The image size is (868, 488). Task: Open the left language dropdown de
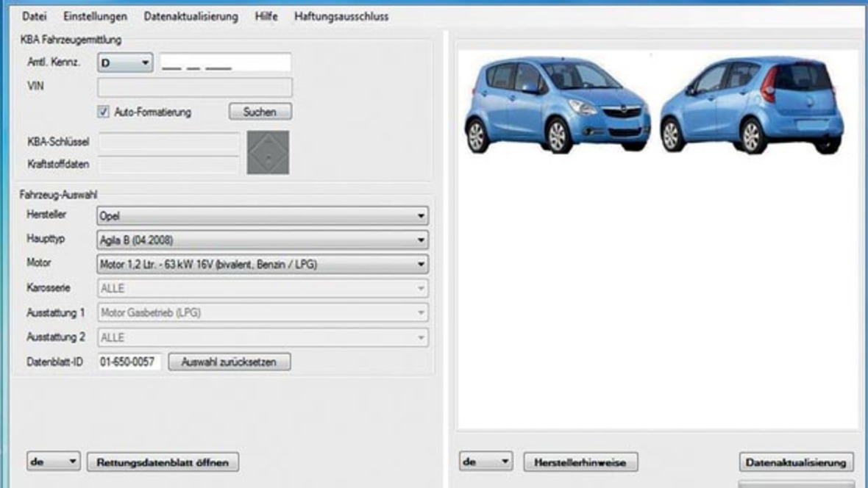click(53, 462)
